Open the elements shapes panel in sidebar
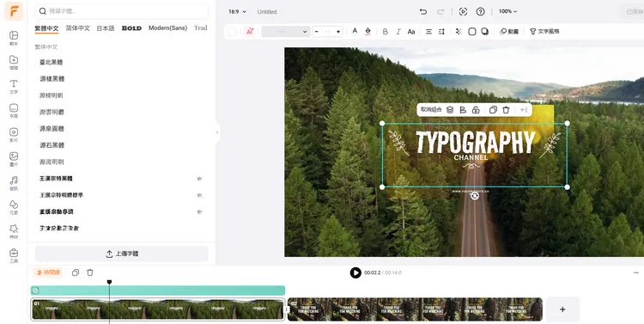644x324 pixels. point(14,208)
